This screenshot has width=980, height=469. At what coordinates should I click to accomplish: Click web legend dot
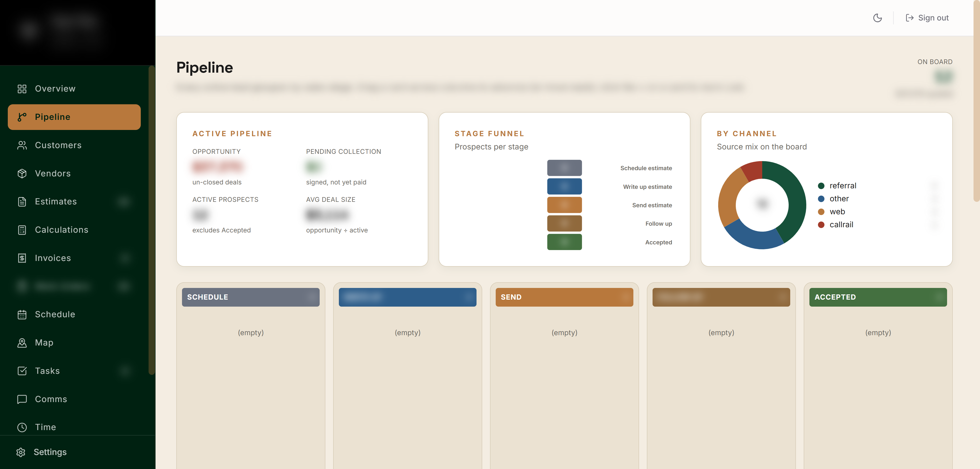coord(821,212)
